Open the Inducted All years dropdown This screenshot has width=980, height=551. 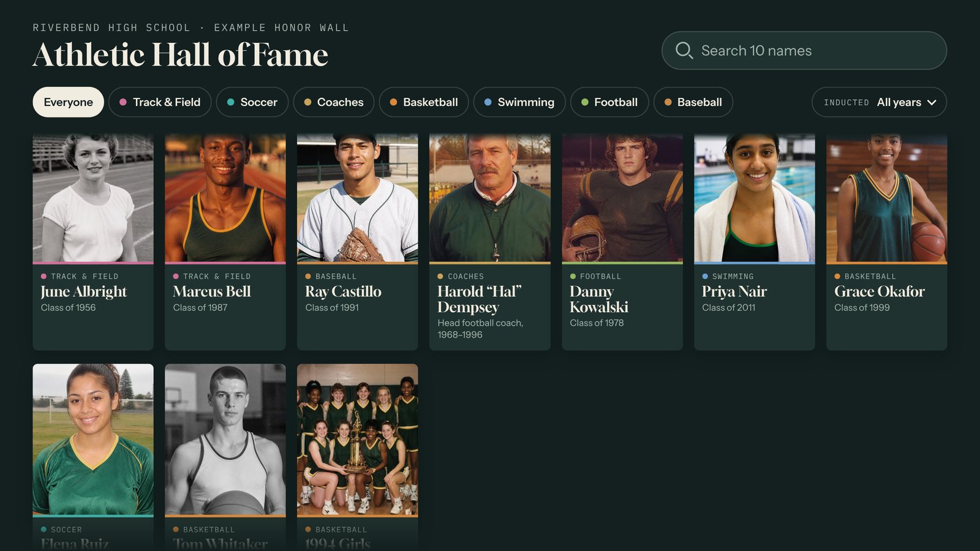pos(879,102)
